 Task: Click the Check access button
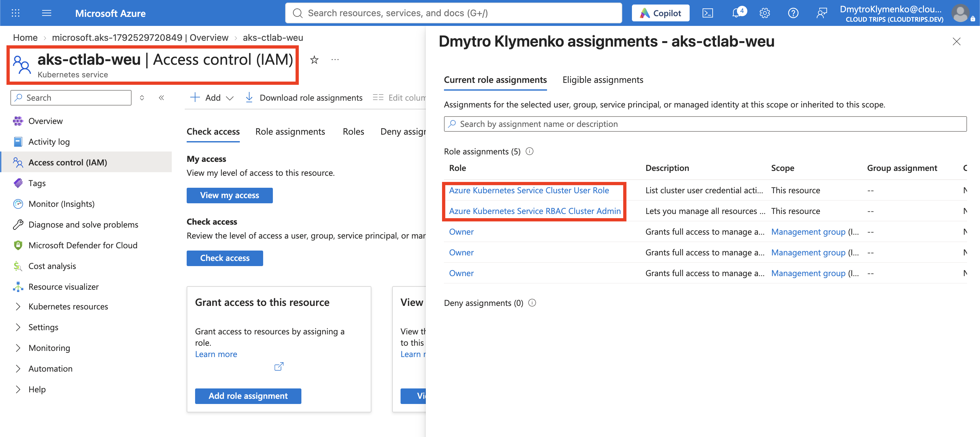point(225,258)
